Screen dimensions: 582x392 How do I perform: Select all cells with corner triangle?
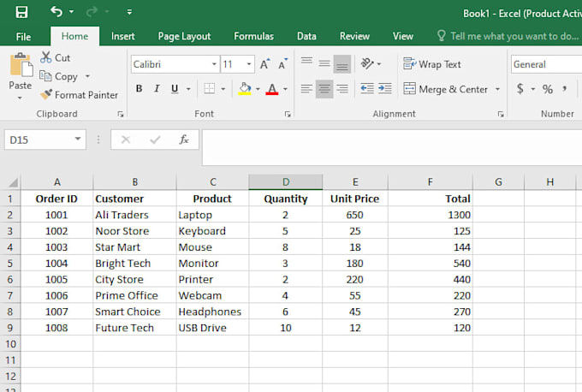click(x=13, y=182)
